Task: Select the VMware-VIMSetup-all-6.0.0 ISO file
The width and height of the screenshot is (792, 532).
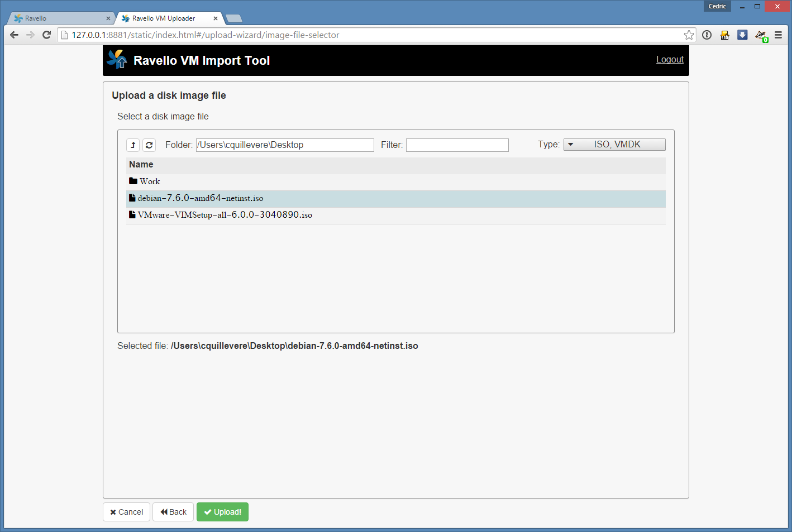Action: tap(225, 215)
